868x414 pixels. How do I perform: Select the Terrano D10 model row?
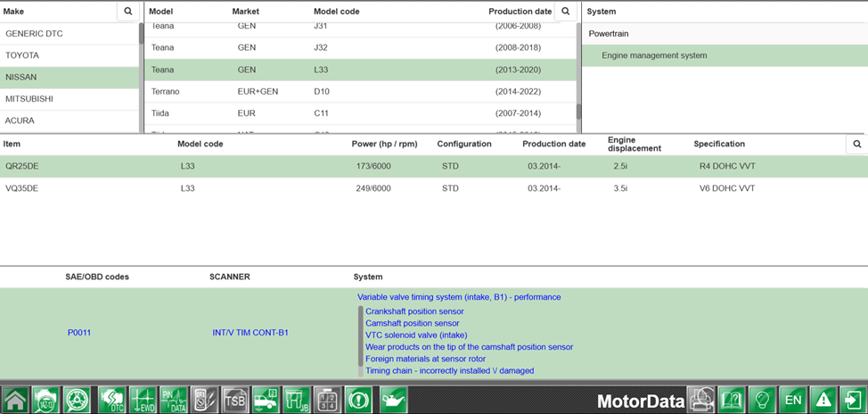pos(360,91)
